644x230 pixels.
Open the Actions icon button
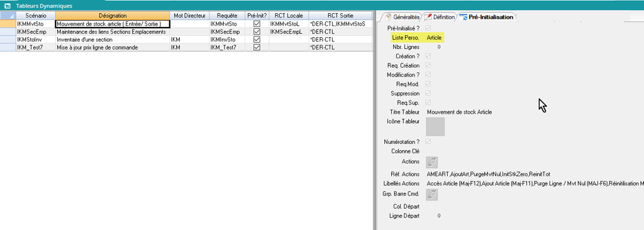pos(431,162)
